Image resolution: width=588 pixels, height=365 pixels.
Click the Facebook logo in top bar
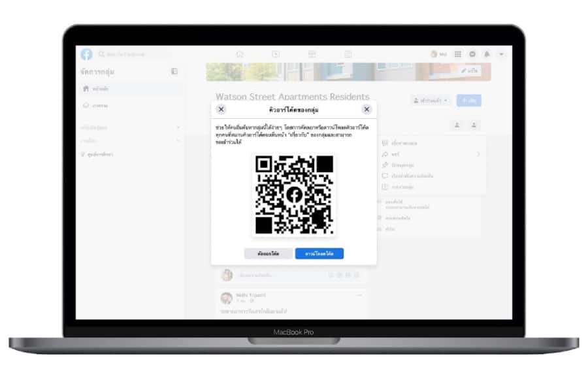point(86,54)
